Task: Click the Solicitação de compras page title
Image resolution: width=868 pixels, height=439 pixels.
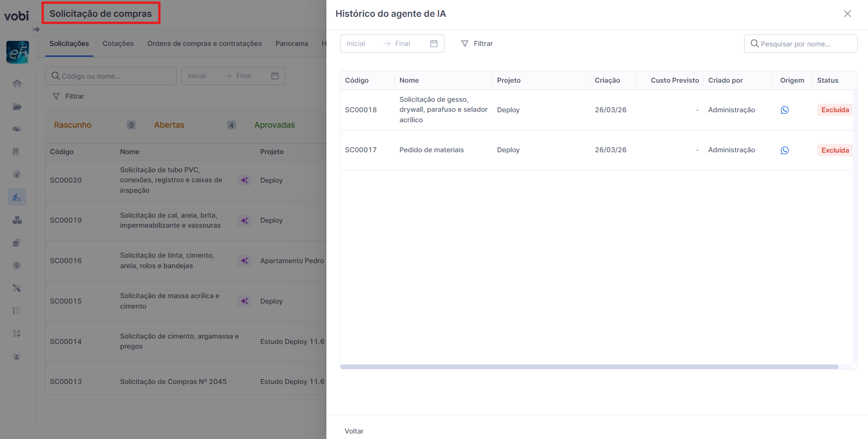Action: (101, 14)
